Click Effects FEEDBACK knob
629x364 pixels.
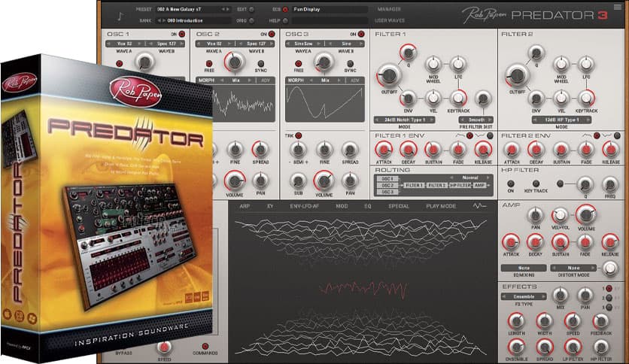[601, 321]
